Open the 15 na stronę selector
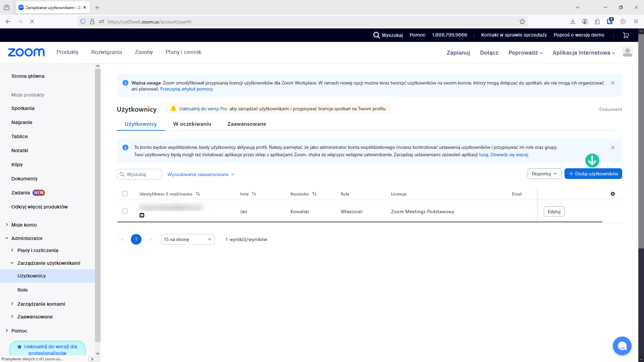Viewport: 644px width, 362px height. tap(188, 239)
